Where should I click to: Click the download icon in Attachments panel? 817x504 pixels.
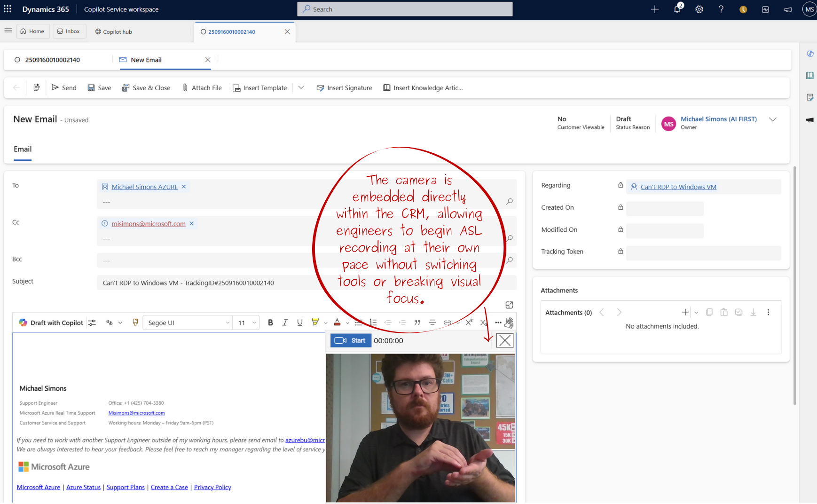click(754, 312)
